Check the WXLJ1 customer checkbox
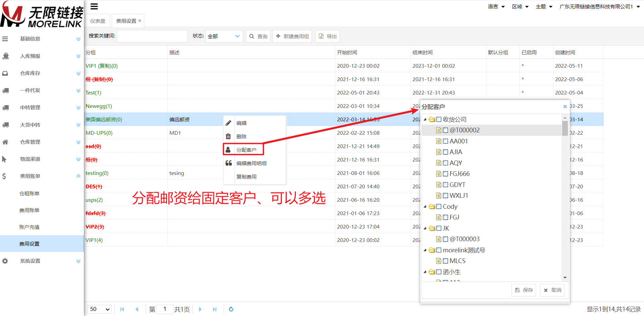The width and height of the screenshot is (644, 316). [445, 195]
